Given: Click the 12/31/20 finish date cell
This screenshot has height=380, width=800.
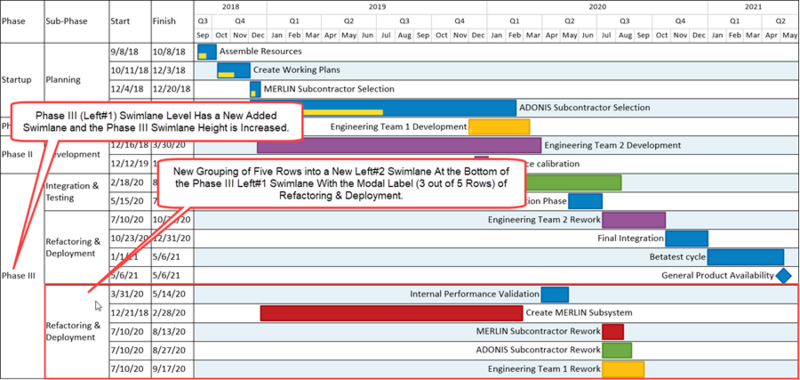Looking at the screenshot, I should (x=172, y=238).
